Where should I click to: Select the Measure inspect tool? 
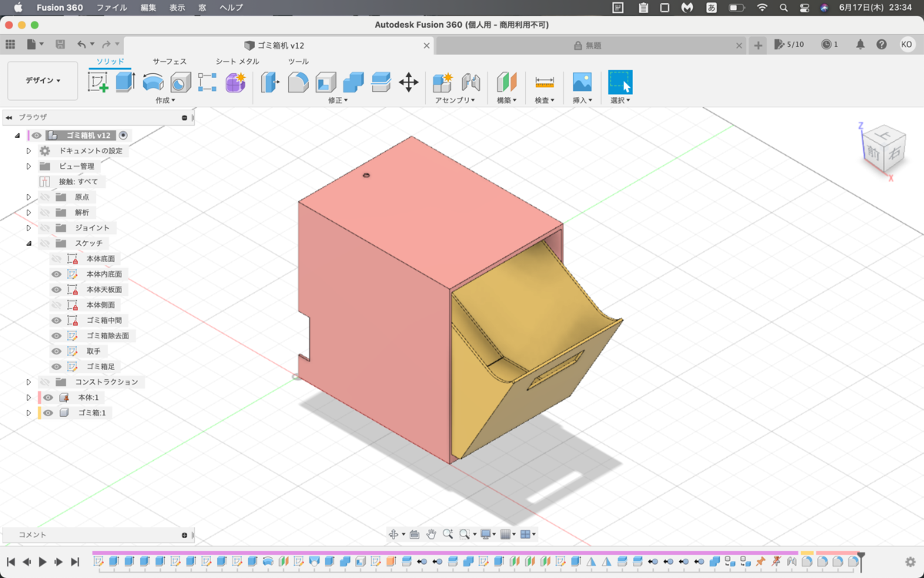pos(544,82)
